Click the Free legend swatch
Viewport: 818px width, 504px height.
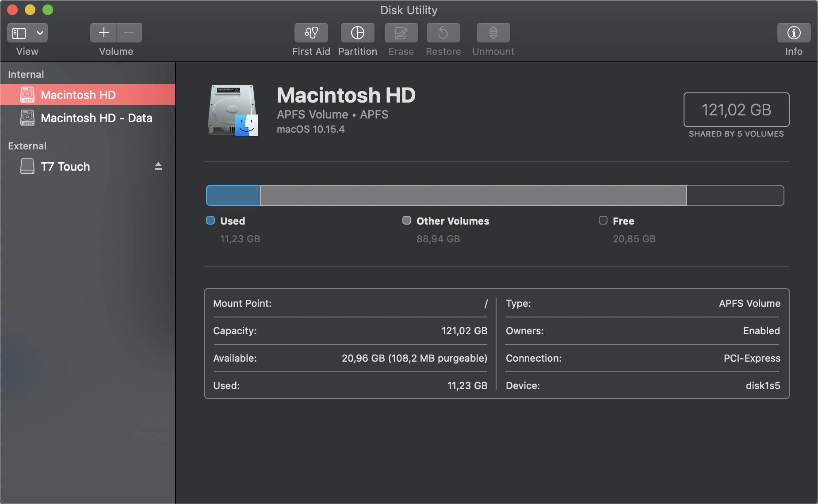click(603, 220)
